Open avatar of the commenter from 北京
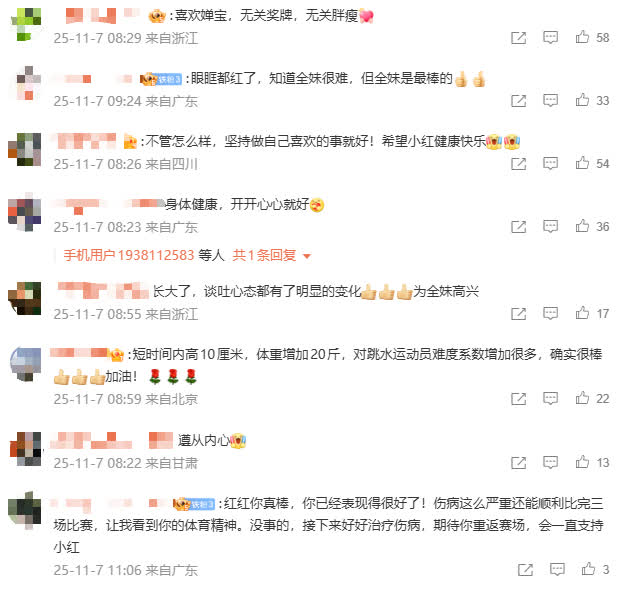The width and height of the screenshot is (619, 589). click(26, 364)
